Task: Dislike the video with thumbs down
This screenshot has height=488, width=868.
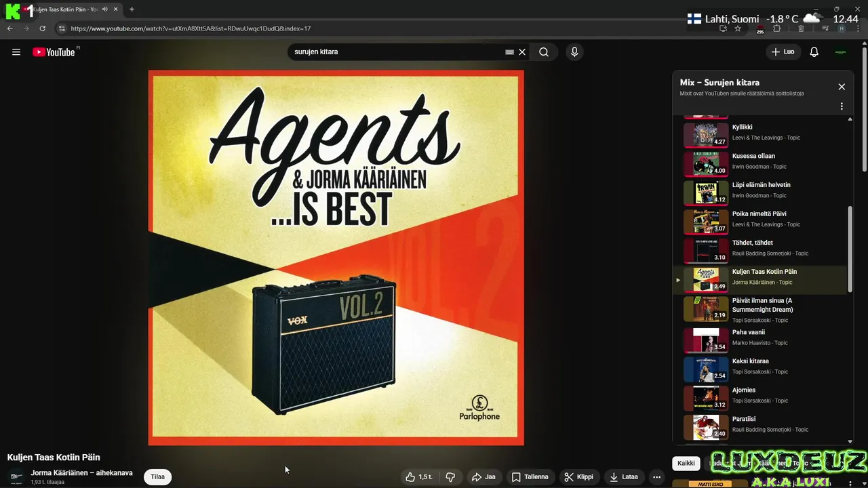Action: click(450, 477)
